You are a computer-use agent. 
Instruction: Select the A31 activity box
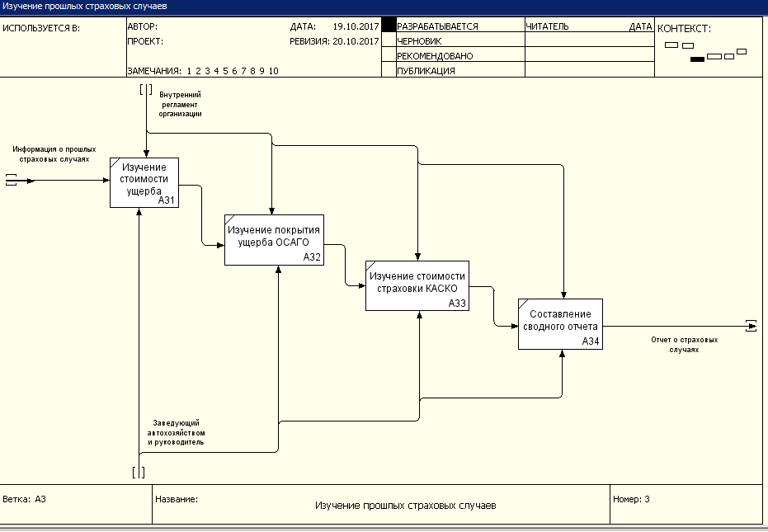coord(144,183)
